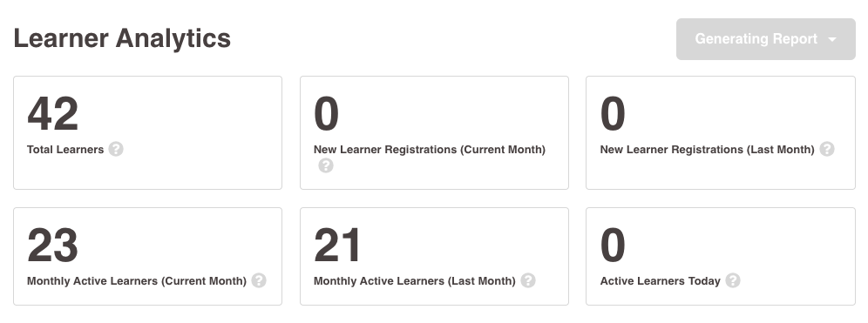Click the Generating Report button text
Image resolution: width=868 pixels, height=323 pixels.
(x=756, y=39)
